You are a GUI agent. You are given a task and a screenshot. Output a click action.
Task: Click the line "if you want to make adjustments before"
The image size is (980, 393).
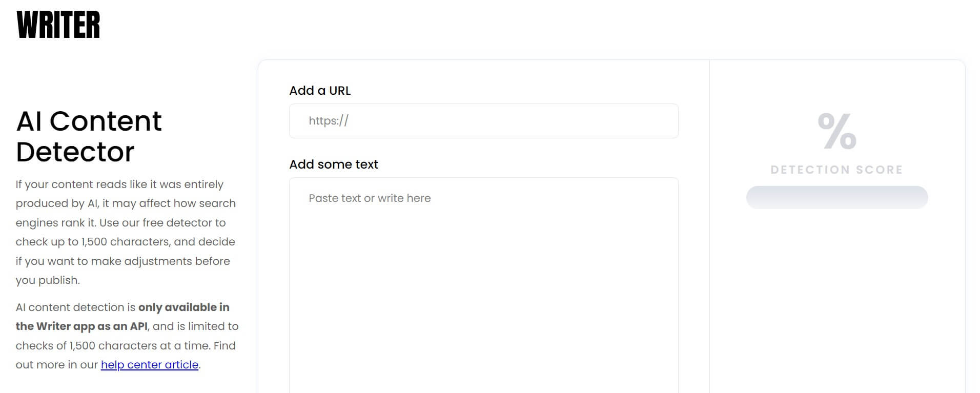coord(122,261)
